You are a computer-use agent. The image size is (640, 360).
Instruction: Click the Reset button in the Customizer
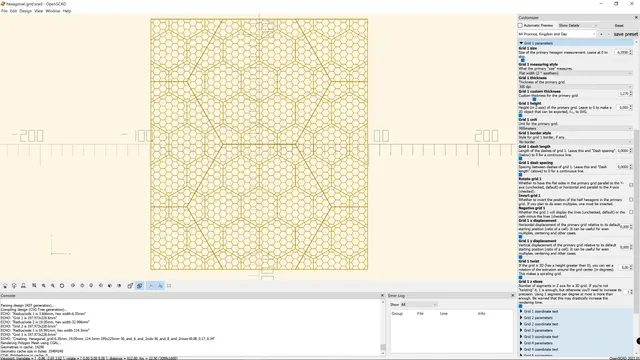[x=619, y=26]
